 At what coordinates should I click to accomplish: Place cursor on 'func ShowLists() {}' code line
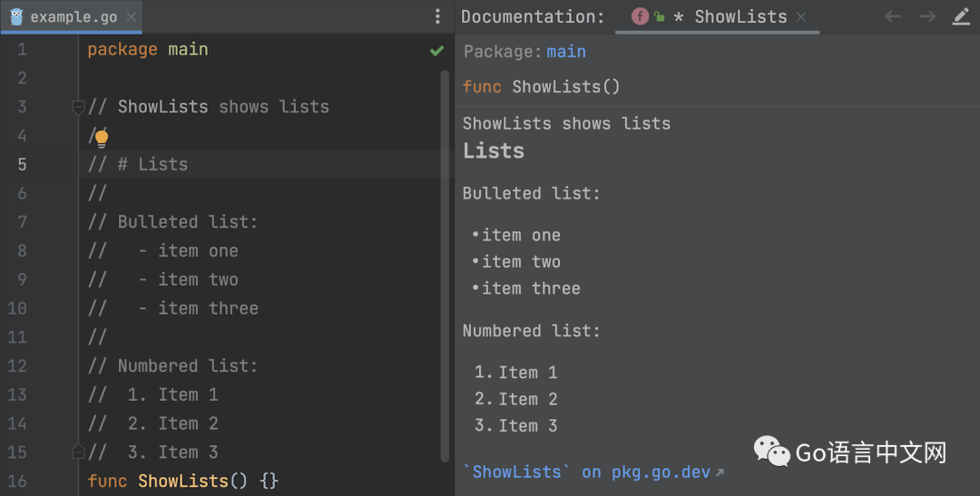(181, 481)
